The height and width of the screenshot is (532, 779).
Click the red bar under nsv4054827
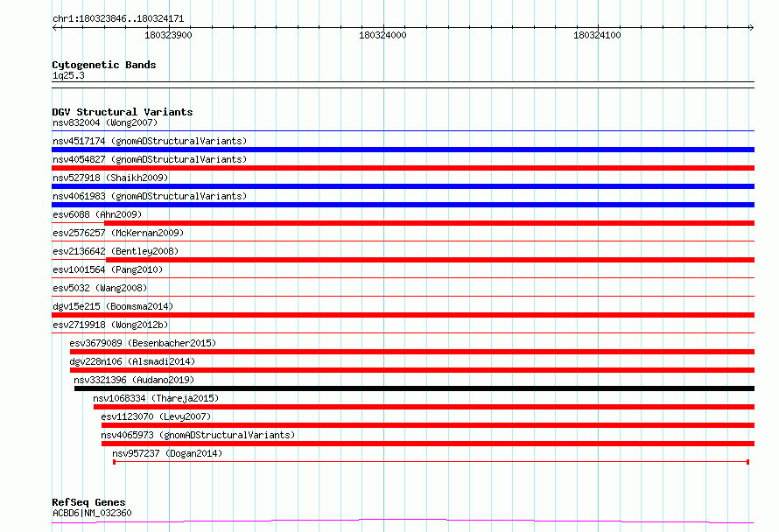pos(403,168)
